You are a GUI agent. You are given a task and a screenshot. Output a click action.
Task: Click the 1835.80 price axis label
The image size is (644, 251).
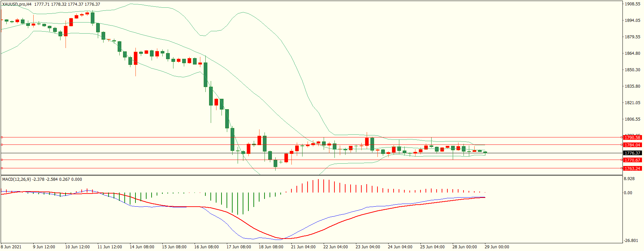point(632,86)
